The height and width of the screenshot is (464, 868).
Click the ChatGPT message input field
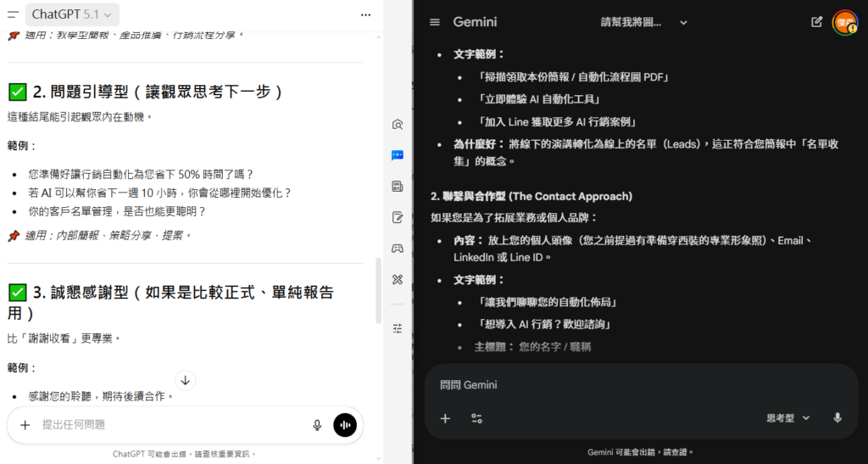tap(170, 425)
